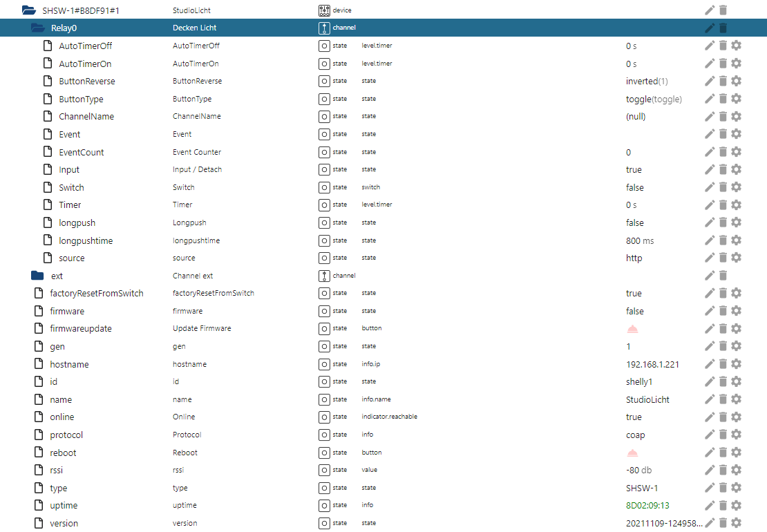Click the pencil icon for hostname row

(x=709, y=364)
